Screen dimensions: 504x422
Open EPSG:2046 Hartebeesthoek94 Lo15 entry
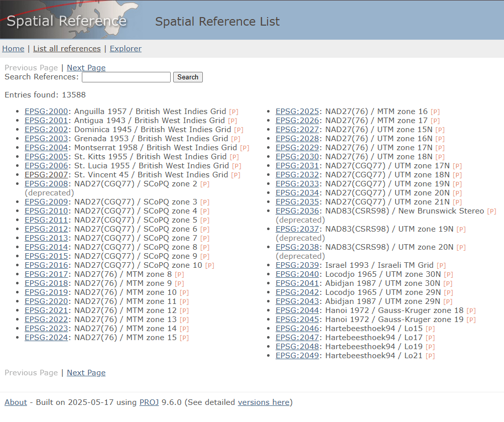tap(297, 329)
